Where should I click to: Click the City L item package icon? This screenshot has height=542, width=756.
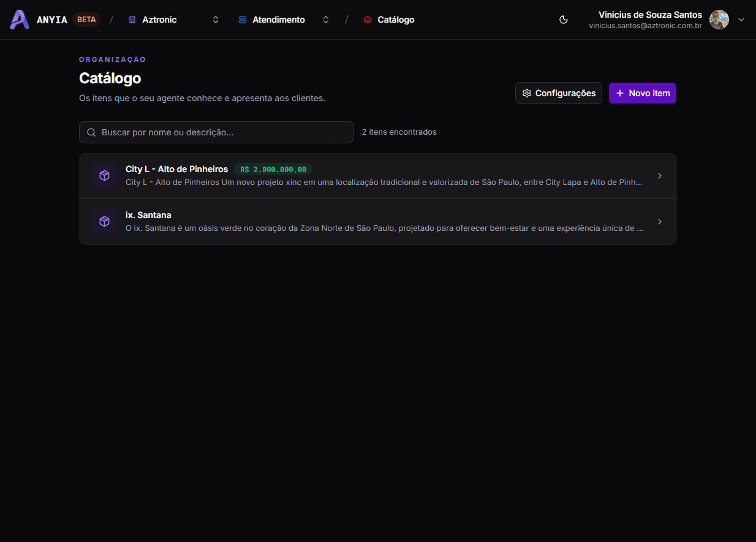pos(104,176)
